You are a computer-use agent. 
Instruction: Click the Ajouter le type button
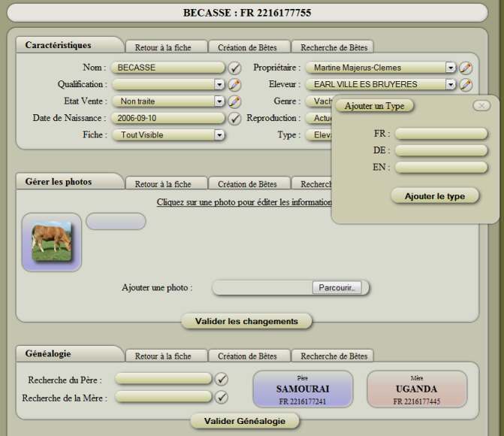[435, 196]
